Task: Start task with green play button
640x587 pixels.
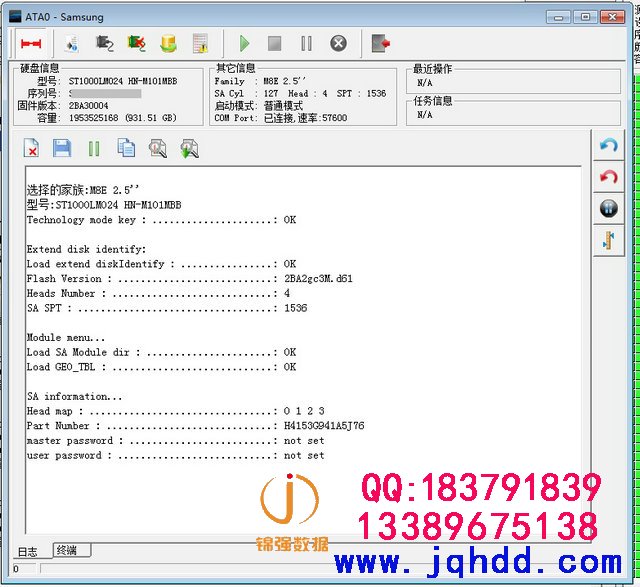Action: coord(244,43)
